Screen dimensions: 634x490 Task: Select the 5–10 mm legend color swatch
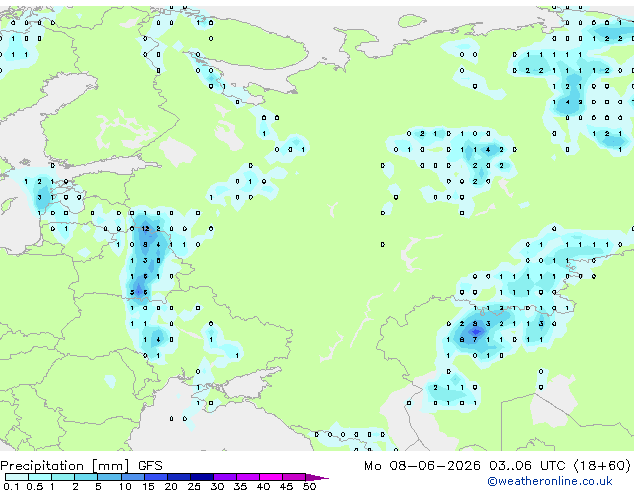[110, 477]
